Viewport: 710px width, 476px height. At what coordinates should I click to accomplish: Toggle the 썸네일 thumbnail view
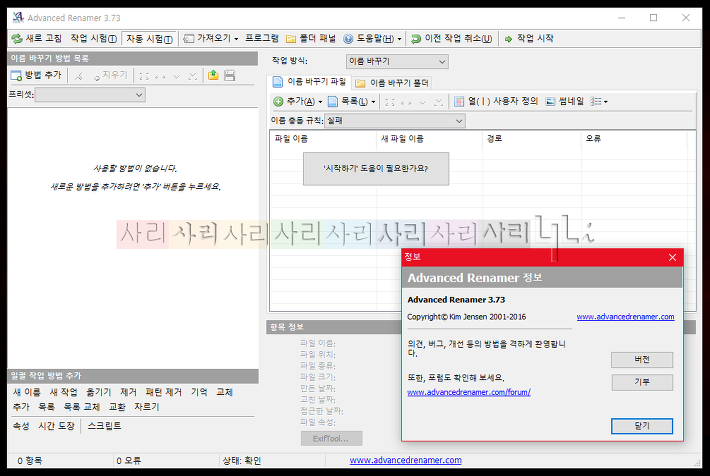point(564,101)
